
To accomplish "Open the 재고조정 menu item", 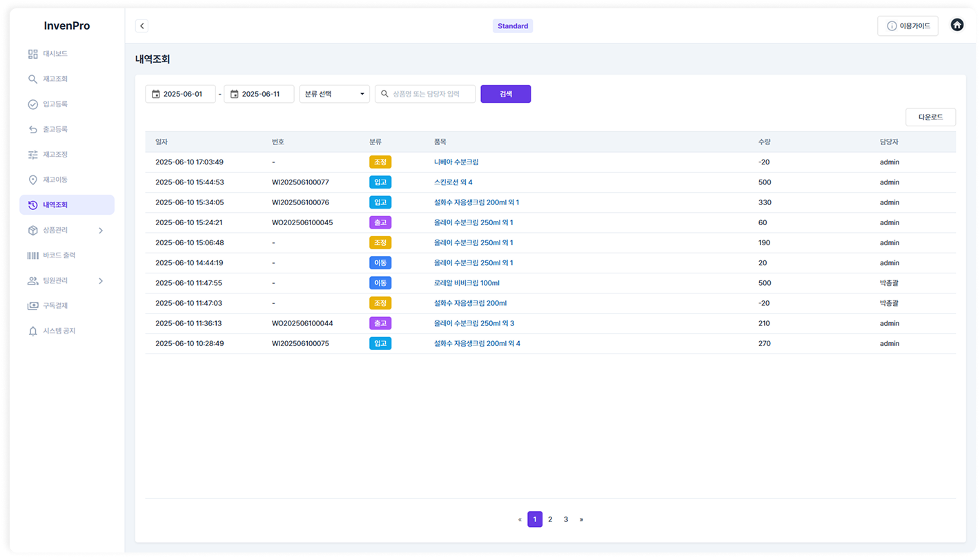I will click(x=67, y=155).
